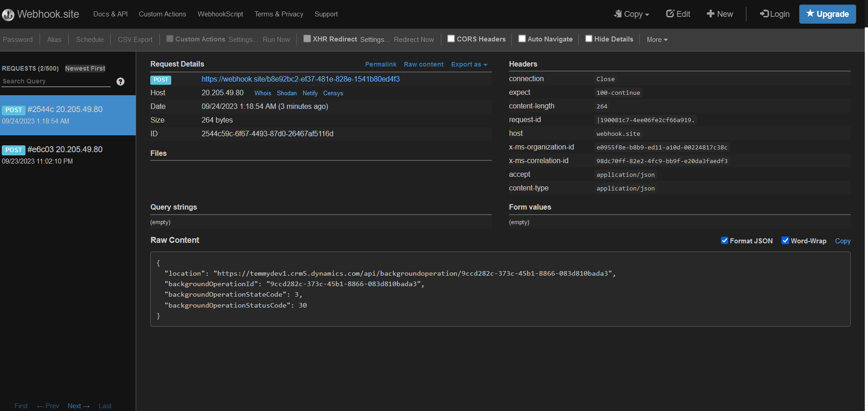Go to Next page of requests
This screenshot has width=868, height=411.
tap(78, 406)
